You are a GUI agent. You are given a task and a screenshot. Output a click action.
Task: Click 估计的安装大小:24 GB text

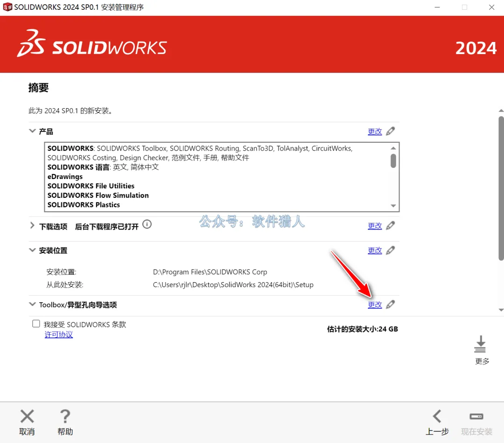click(x=362, y=329)
